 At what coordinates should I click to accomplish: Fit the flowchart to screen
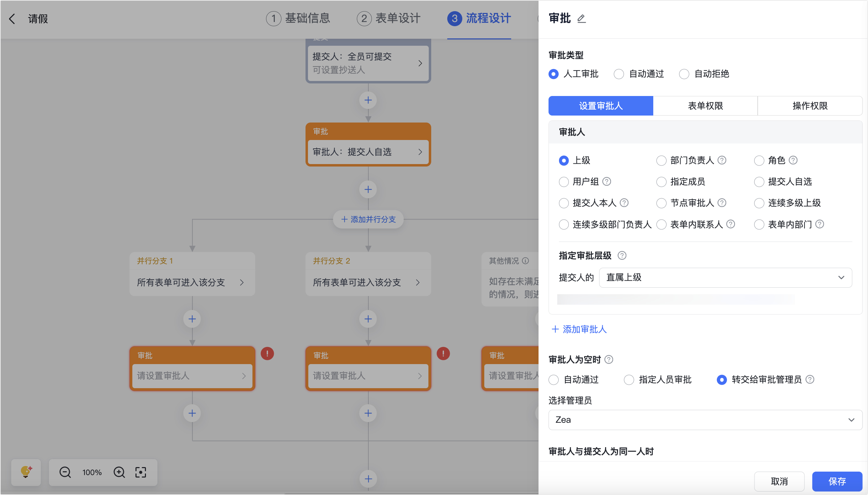coord(141,472)
